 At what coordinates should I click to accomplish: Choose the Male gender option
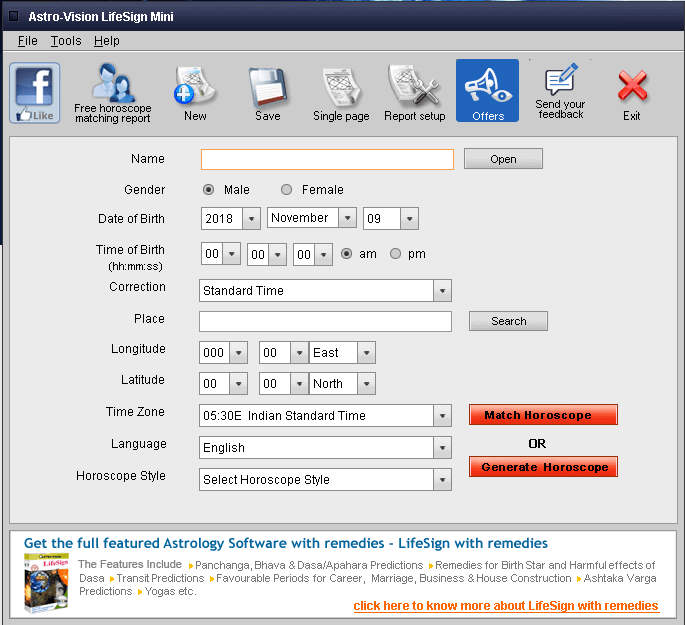click(x=209, y=190)
